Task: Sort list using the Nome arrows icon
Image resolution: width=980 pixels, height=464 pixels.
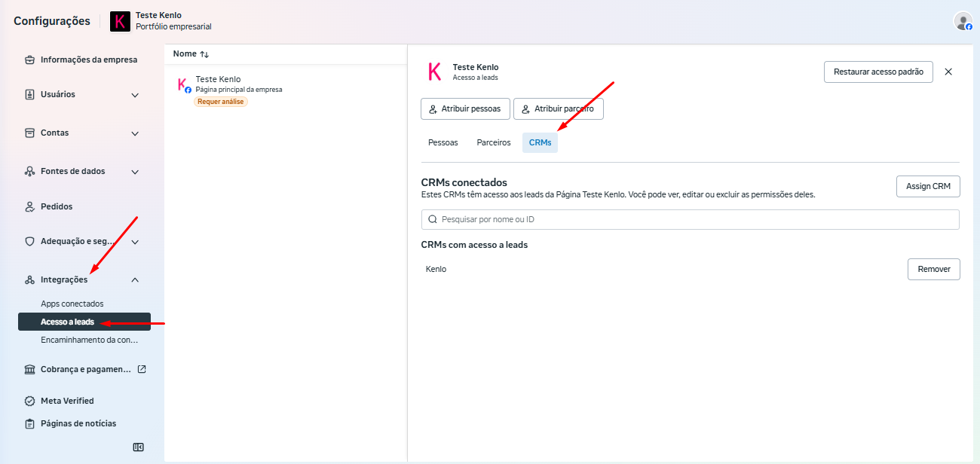Action: [204, 54]
